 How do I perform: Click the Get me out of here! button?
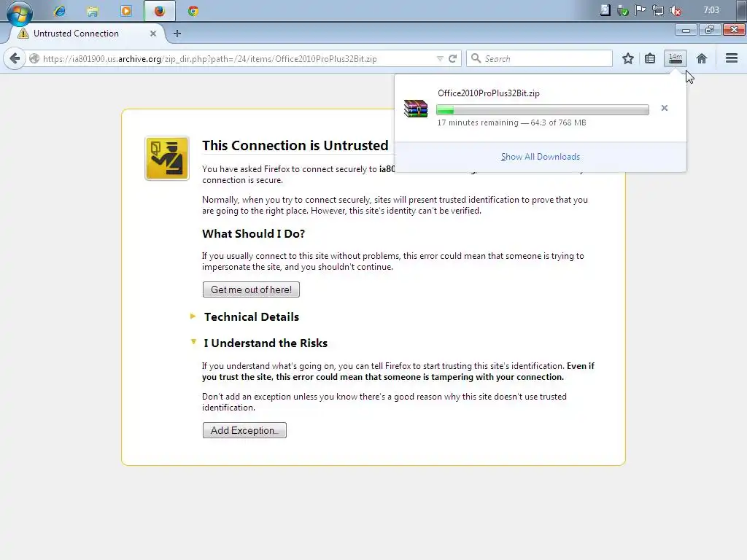[251, 289]
